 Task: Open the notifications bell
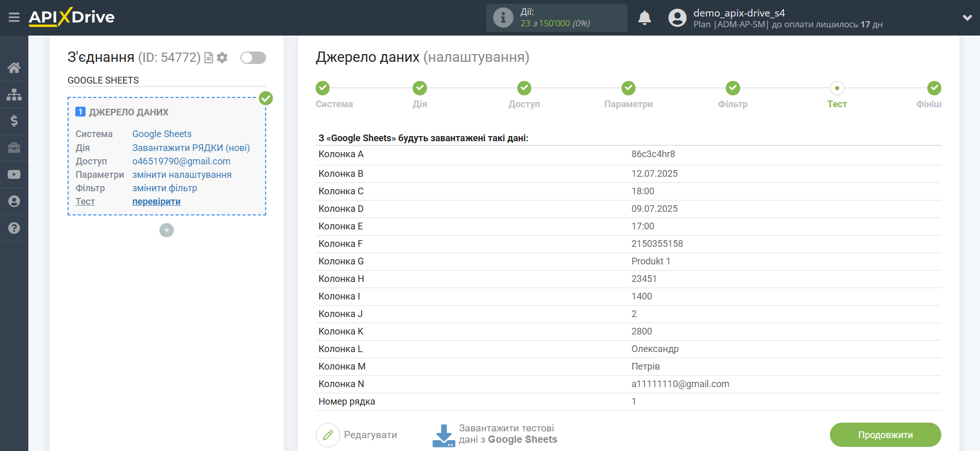tap(644, 18)
